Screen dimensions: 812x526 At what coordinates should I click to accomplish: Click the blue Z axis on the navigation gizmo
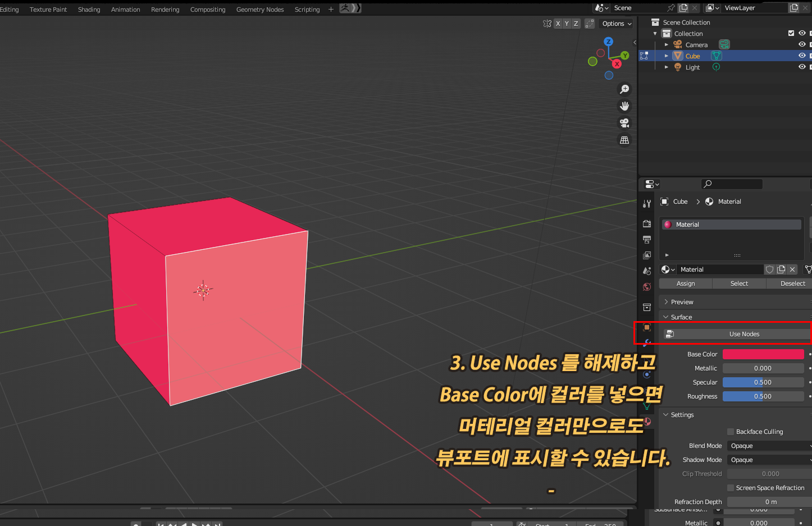[x=608, y=42]
